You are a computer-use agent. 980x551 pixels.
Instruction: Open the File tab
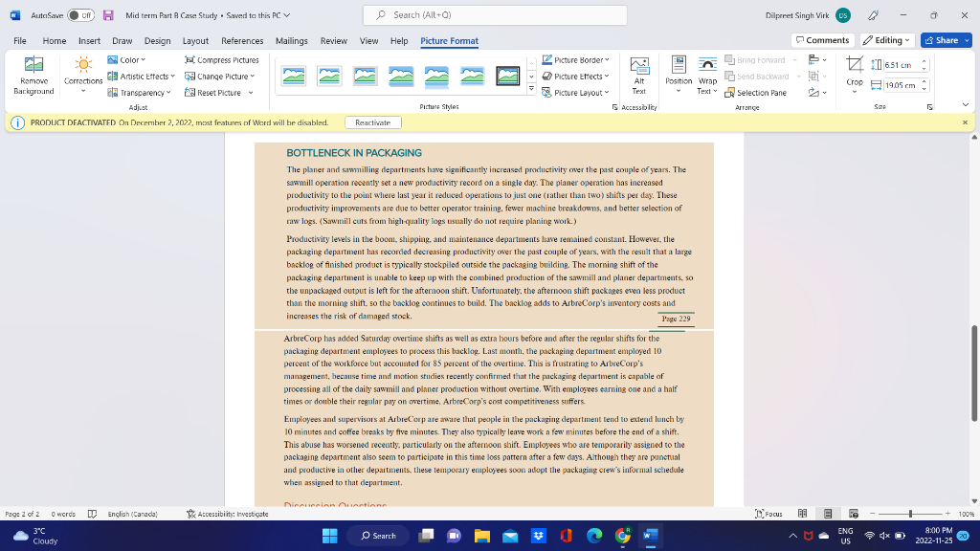[20, 40]
